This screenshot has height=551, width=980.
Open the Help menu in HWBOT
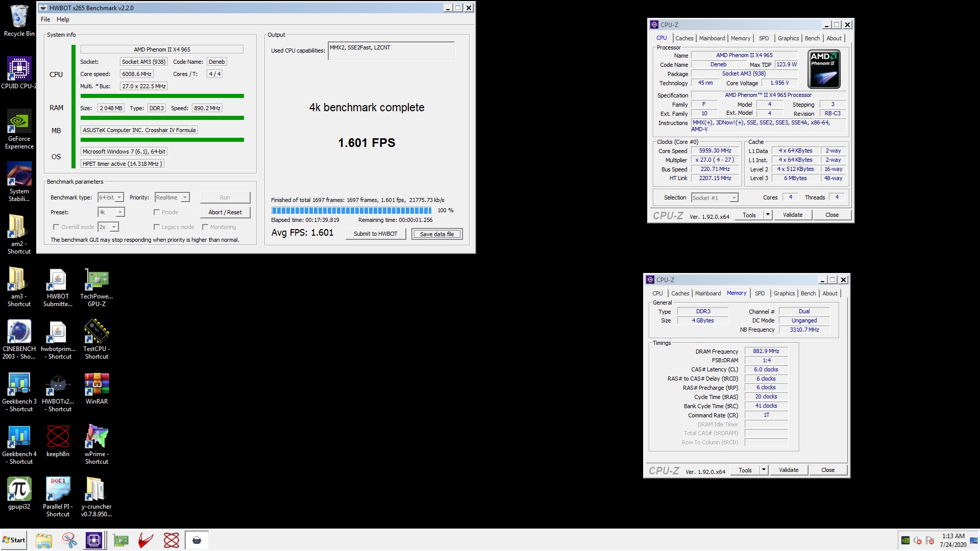pyautogui.click(x=63, y=19)
